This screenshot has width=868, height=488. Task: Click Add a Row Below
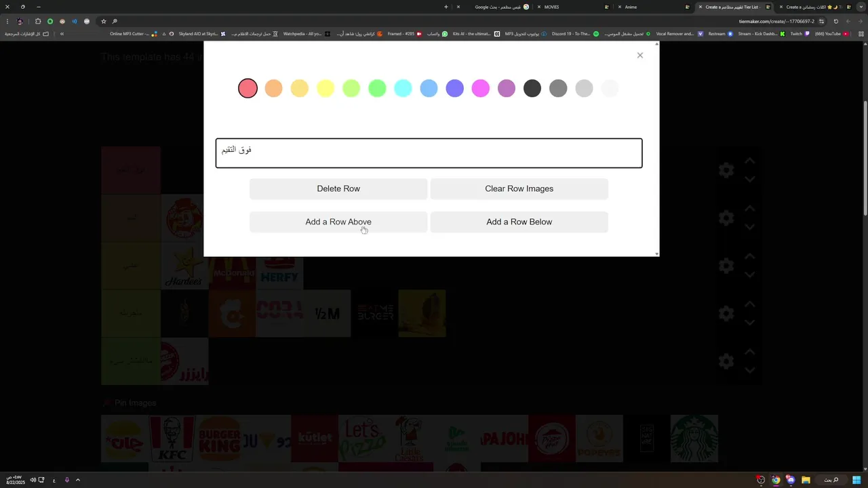coord(519,222)
